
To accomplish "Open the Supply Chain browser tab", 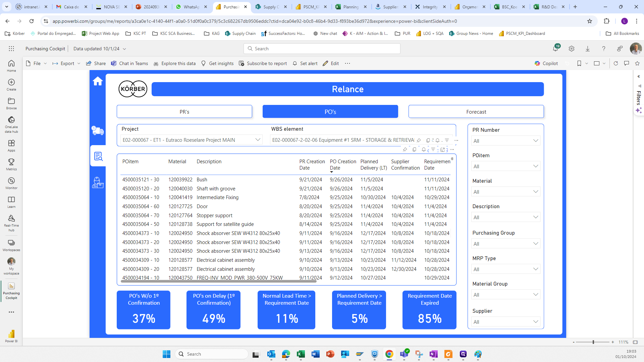I will point(271,7).
